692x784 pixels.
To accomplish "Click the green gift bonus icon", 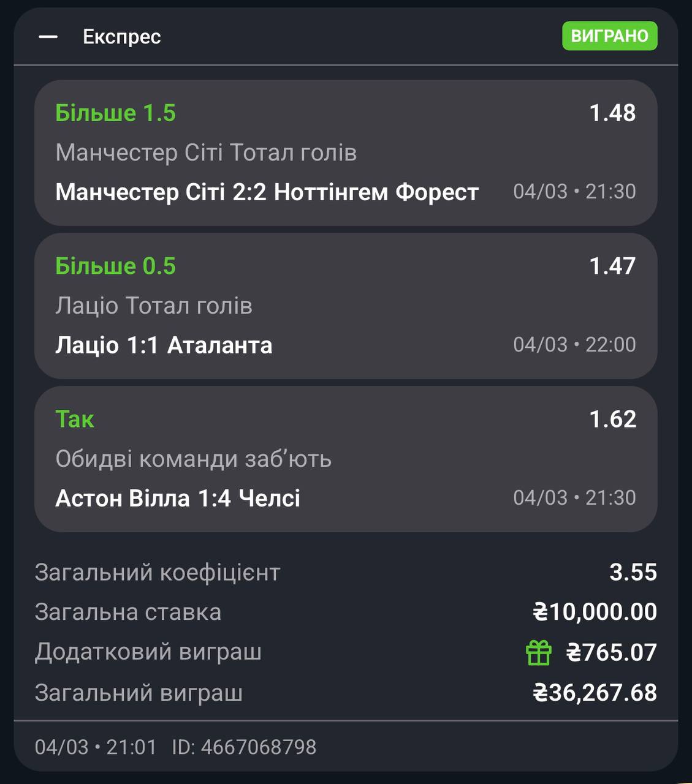I will click(538, 652).
